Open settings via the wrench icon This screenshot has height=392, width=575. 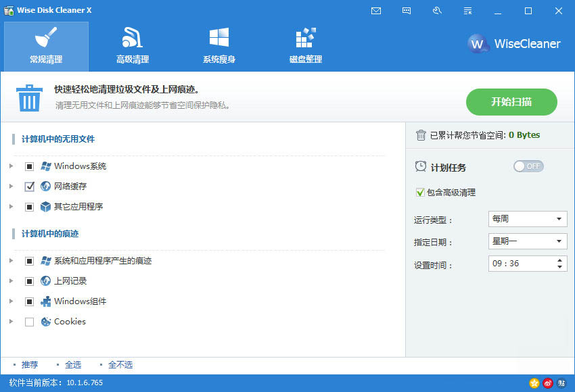(437, 11)
